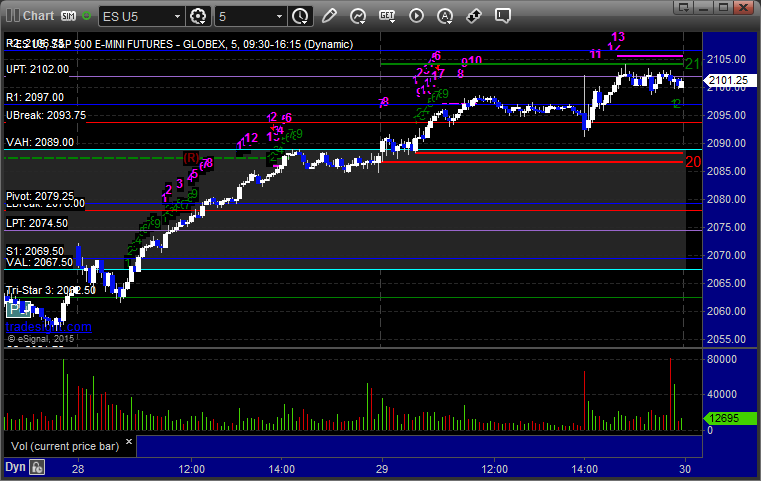Click the 30 date label on time axis
This screenshot has width=761, height=481.
tap(684, 469)
